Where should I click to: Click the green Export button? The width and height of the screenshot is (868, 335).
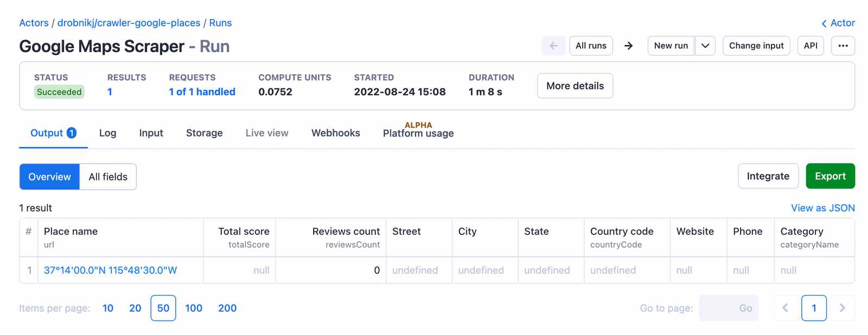tap(830, 176)
